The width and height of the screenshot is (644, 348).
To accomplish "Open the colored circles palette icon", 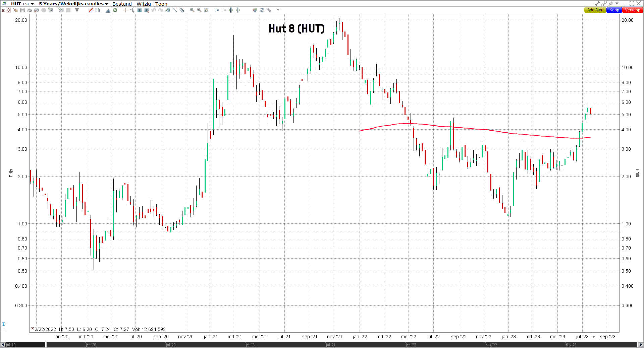I will [x=255, y=10].
